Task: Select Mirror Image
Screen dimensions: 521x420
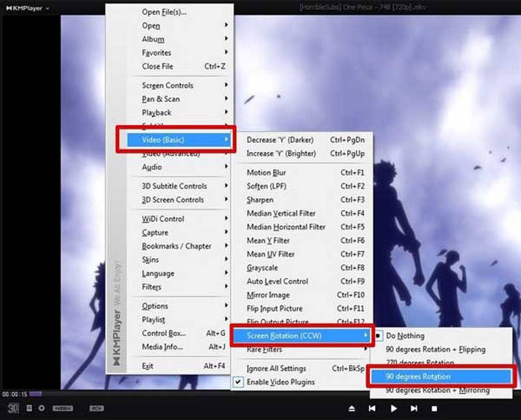Action: tap(301, 295)
